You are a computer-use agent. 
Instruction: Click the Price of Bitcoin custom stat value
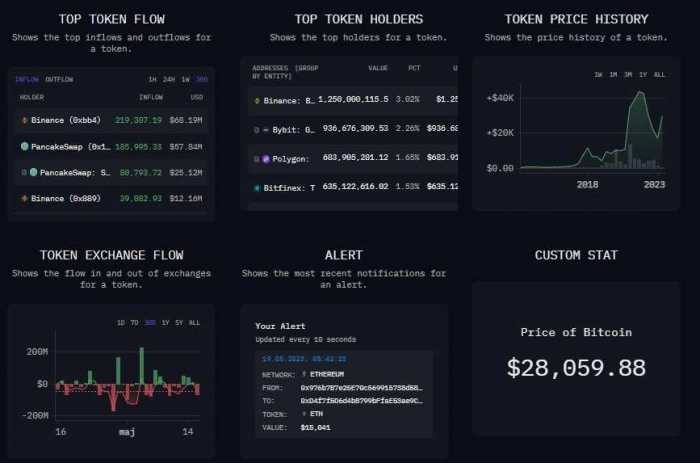(x=575, y=368)
